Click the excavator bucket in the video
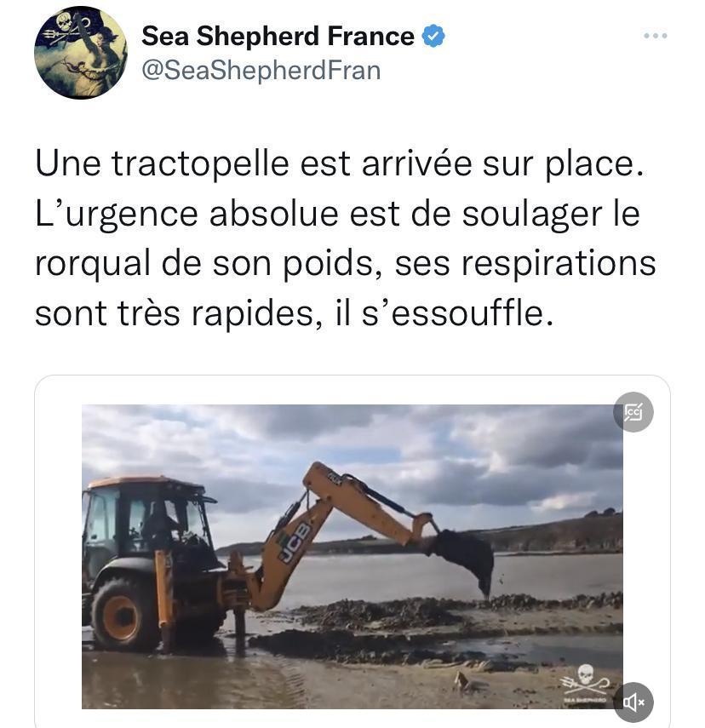 tap(463, 560)
